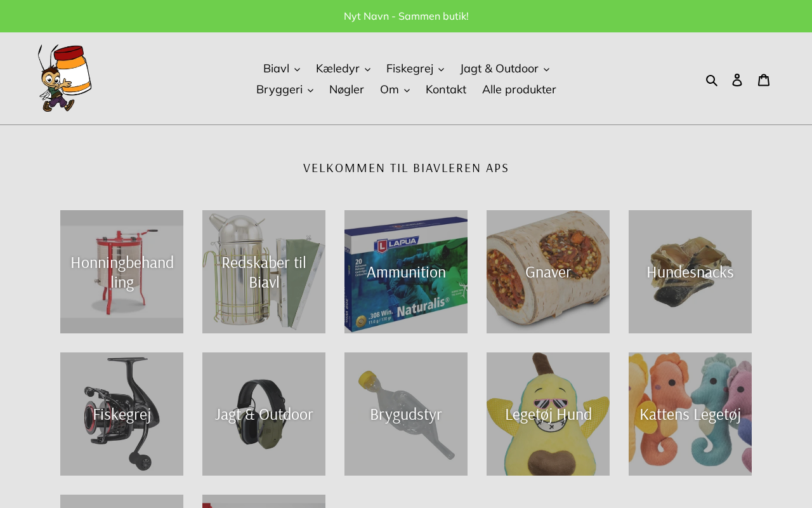This screenshot has width=812, height=508.
Task: Open the search magnifier icon
Action: (712, 79)
